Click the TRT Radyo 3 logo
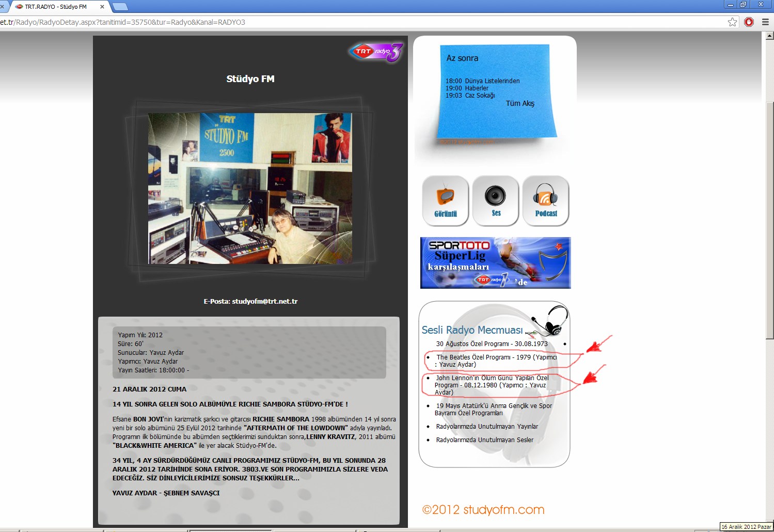 click(376, 52)
